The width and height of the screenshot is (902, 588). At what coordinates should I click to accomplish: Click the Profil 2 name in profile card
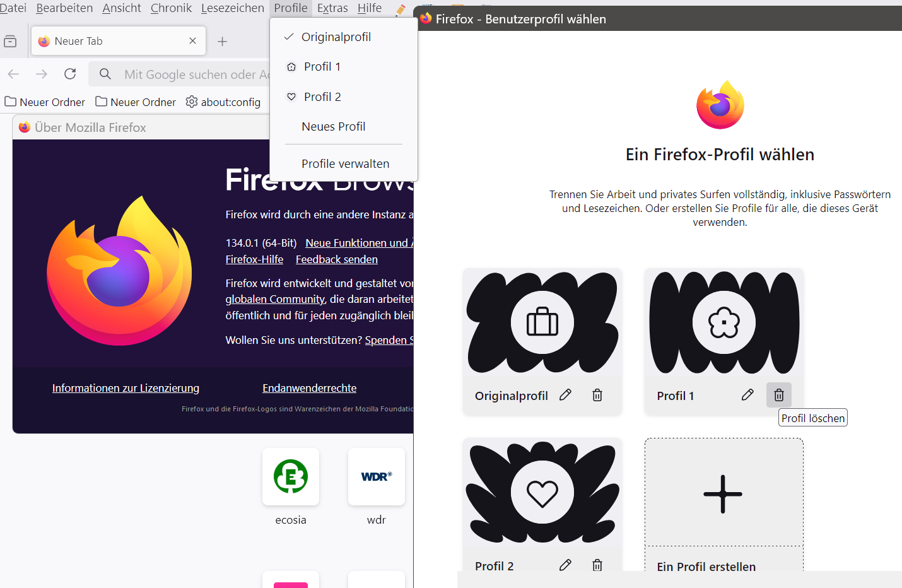494,566
